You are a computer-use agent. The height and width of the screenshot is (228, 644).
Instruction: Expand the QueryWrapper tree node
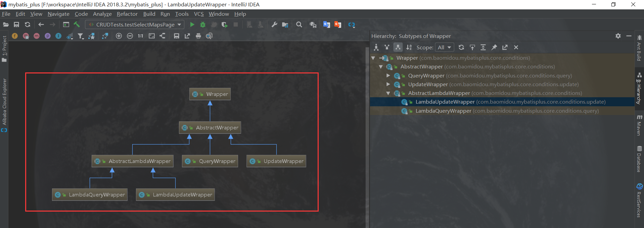click(x=388, y=75)
